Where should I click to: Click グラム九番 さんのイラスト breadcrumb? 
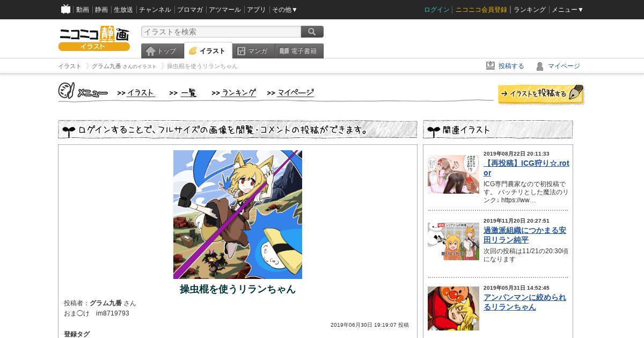[124, 66]
